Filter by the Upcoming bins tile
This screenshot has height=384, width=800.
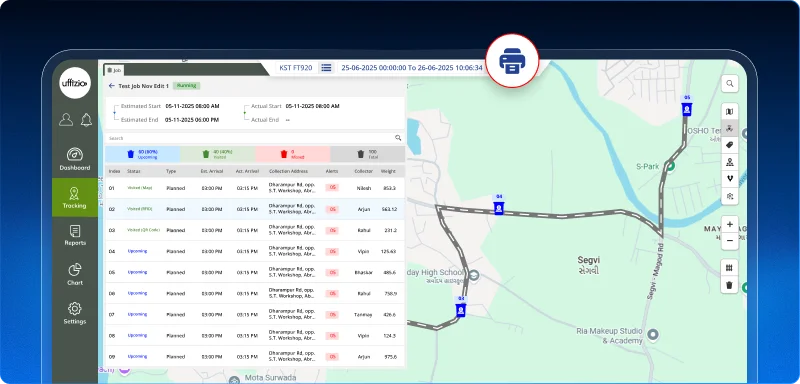pos(142,154)
